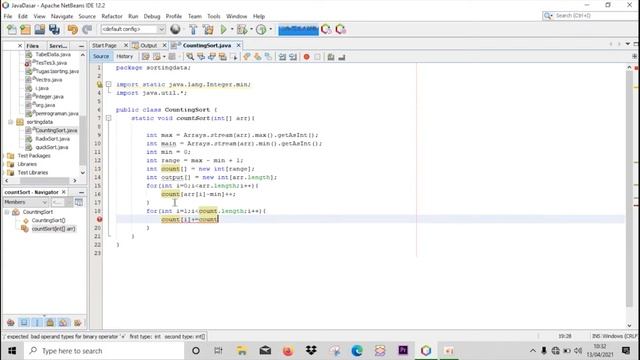This screenshot has width=640, height=360.
Task: Open the Navigate menu
Action: click(x=62, y=16)
